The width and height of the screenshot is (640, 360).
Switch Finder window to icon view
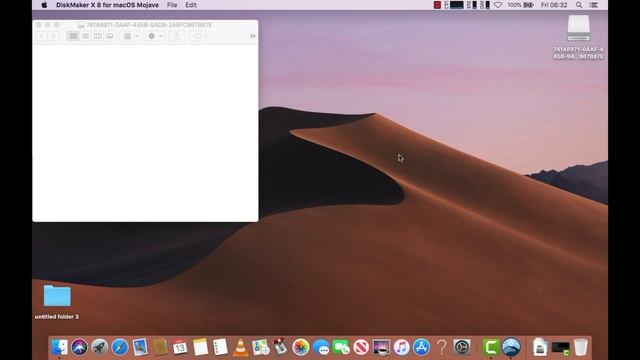click(x=73, y=36)
